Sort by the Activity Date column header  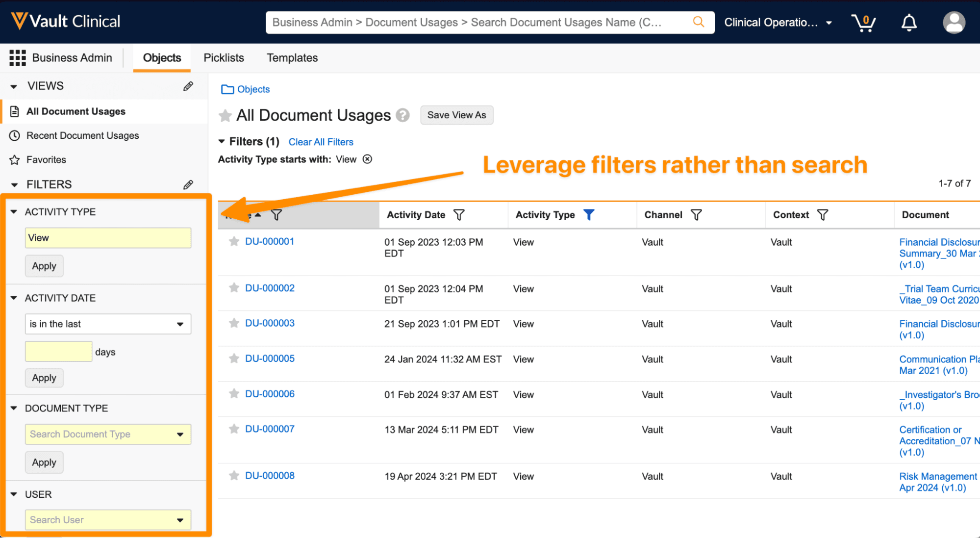click(416, 215)
